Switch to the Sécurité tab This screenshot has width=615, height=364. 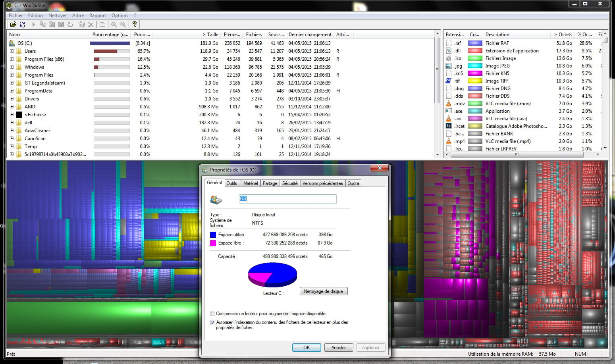pyautogui.click(x=290, y=183)
